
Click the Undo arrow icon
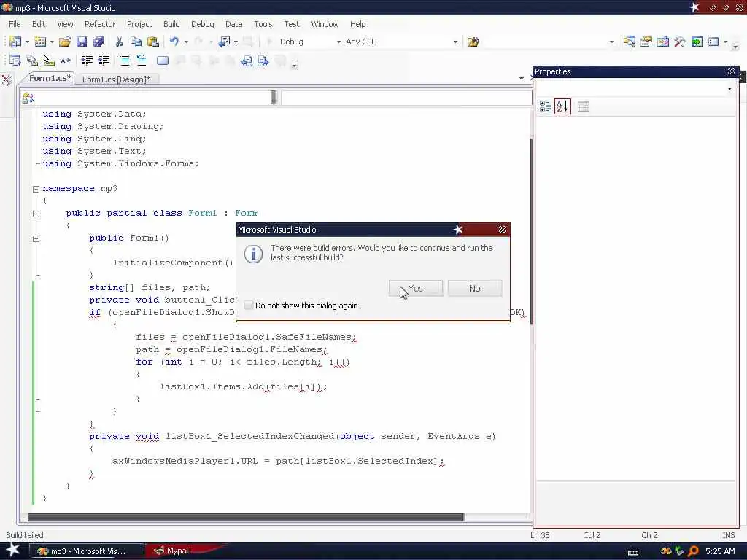(x=174, y=42)
